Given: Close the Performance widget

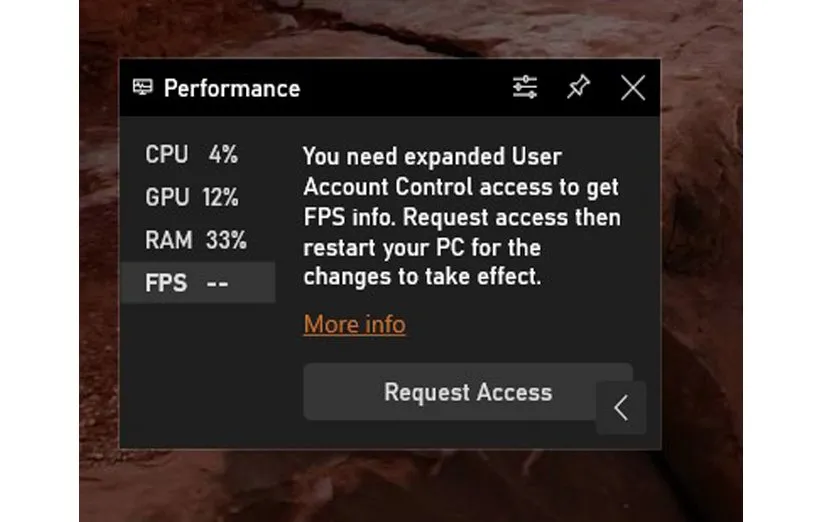Looking at the screenshot, I should (632, 88).
